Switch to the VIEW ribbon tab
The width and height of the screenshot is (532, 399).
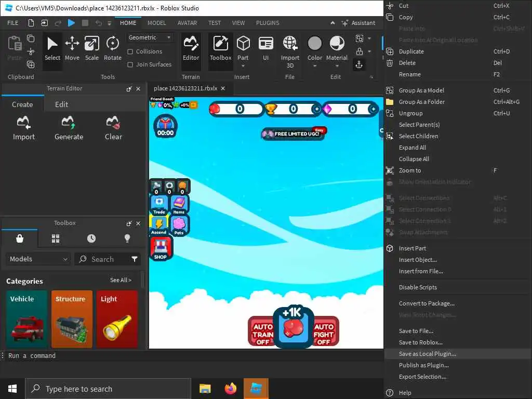pos(238,23)
